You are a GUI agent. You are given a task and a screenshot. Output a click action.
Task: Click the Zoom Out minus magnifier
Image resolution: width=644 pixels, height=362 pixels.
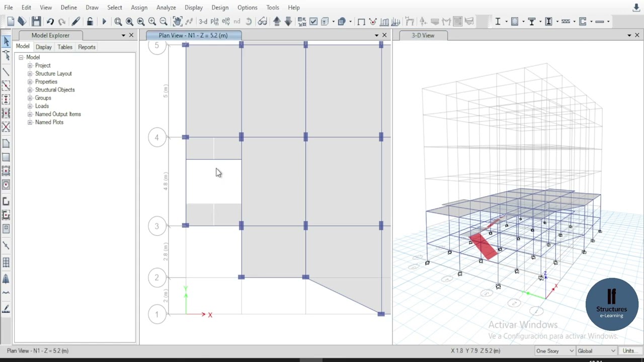pyautogui.click(x=164, y=21)
